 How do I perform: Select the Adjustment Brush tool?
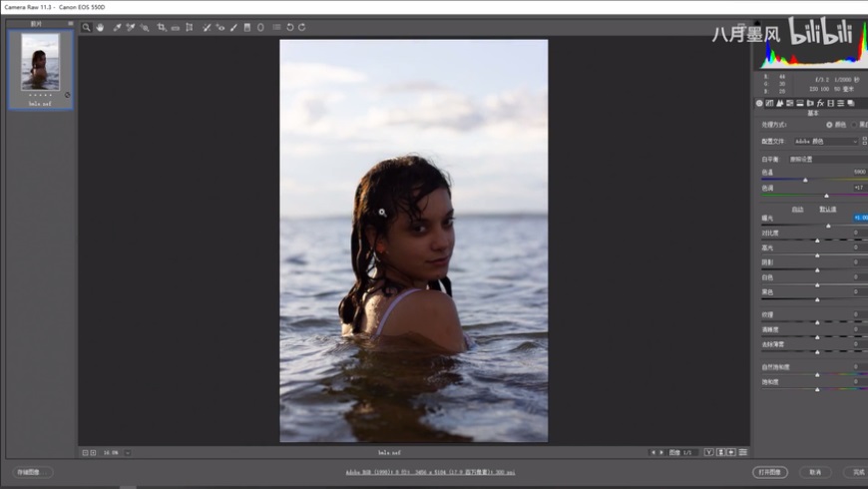tap(233, 27)
